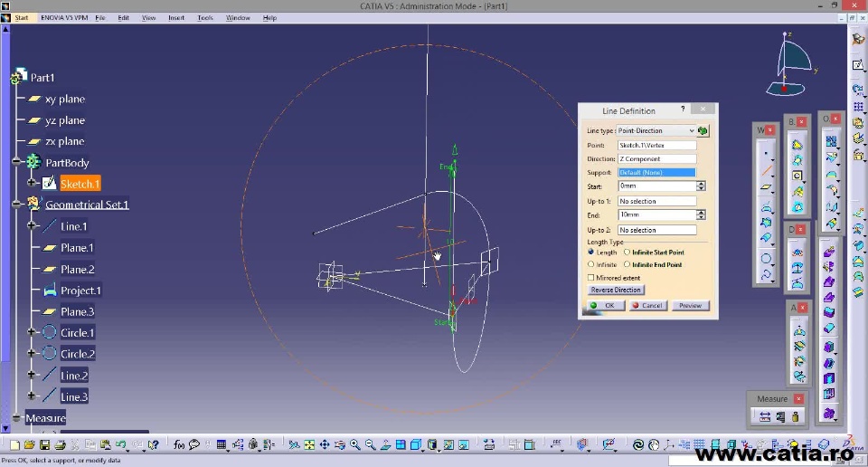Open the Tools menu
The height and width of the screenshot is (467, 868).
[205, 18]
